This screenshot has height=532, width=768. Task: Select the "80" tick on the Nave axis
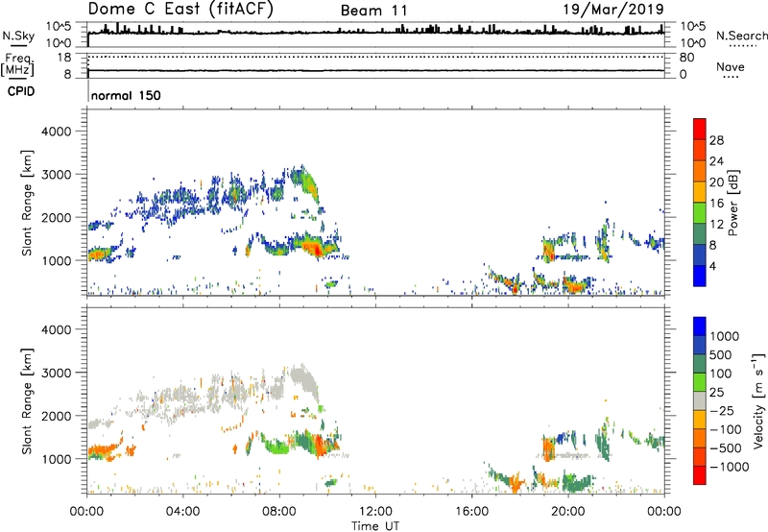click(686, 58)
